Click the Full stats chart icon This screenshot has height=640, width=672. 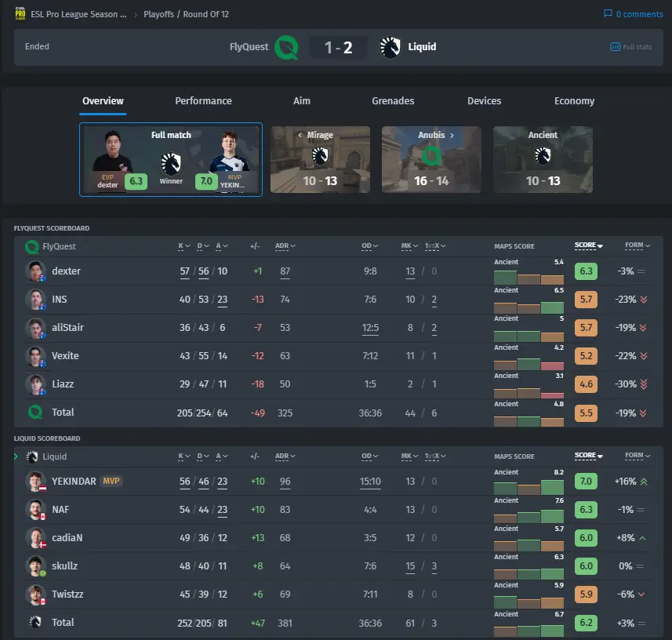tap(615, 47)
